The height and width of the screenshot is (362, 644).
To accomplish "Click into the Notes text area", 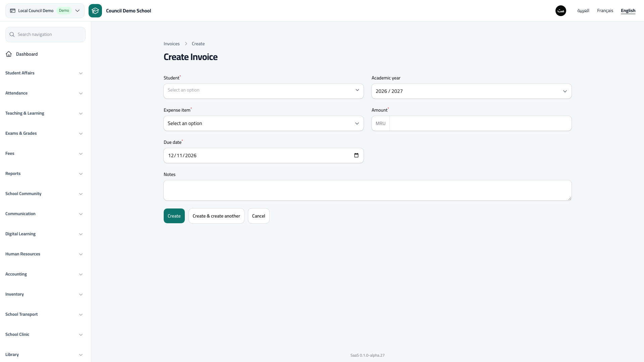I will 368,190.
